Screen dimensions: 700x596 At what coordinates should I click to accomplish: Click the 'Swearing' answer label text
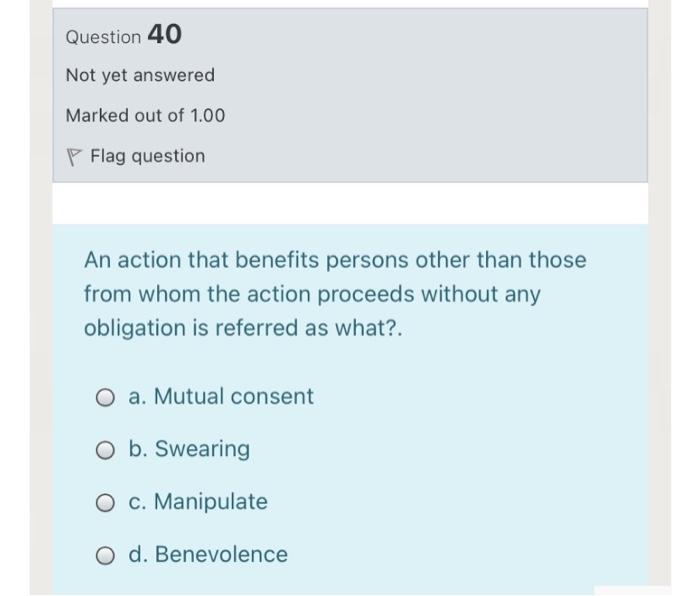pyautogui.click(x=202, y=449)
